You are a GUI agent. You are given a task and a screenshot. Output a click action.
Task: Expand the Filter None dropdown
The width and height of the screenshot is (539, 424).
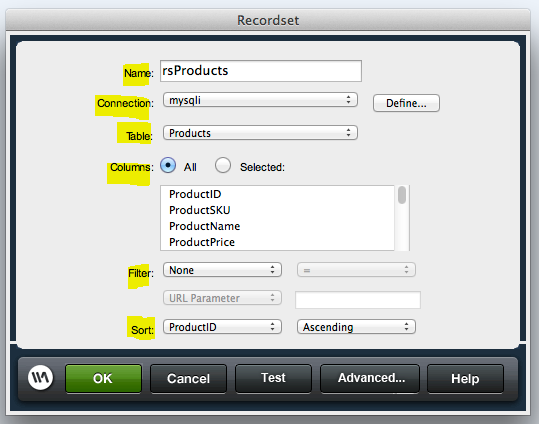[x=222, y=270]
